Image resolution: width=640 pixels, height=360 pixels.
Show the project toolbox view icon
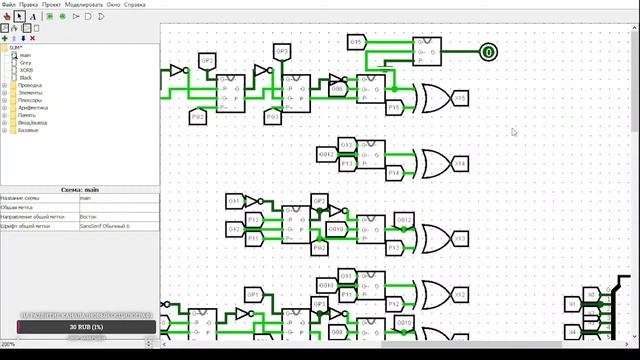coord(4,28)
